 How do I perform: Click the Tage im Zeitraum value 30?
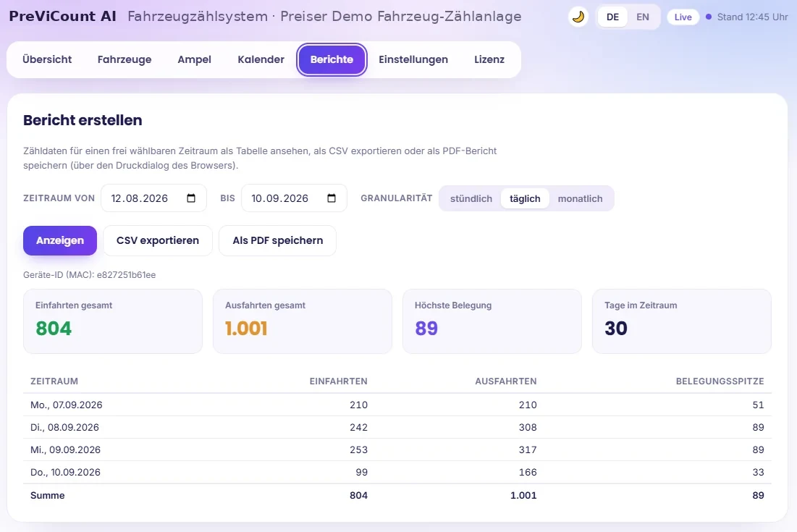(615, 328)
